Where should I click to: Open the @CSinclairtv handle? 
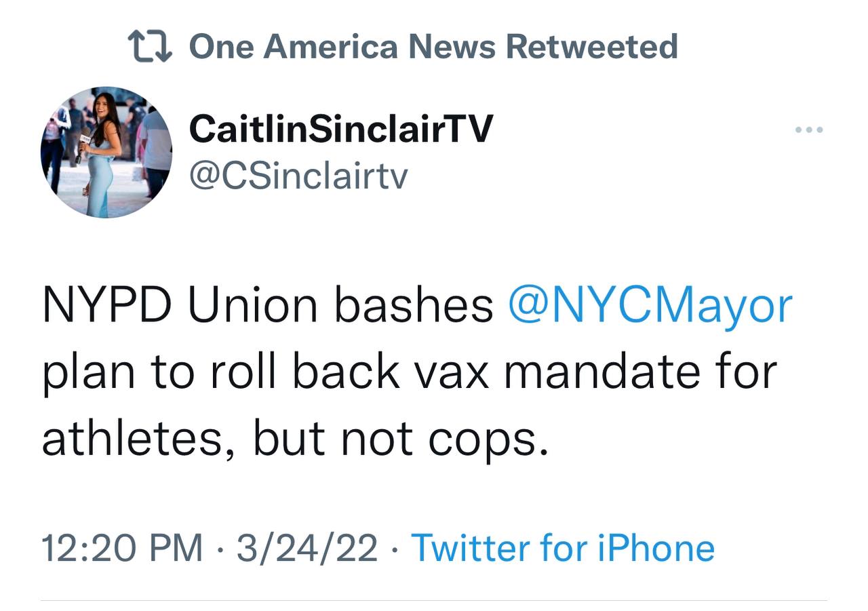coord(298,176)
